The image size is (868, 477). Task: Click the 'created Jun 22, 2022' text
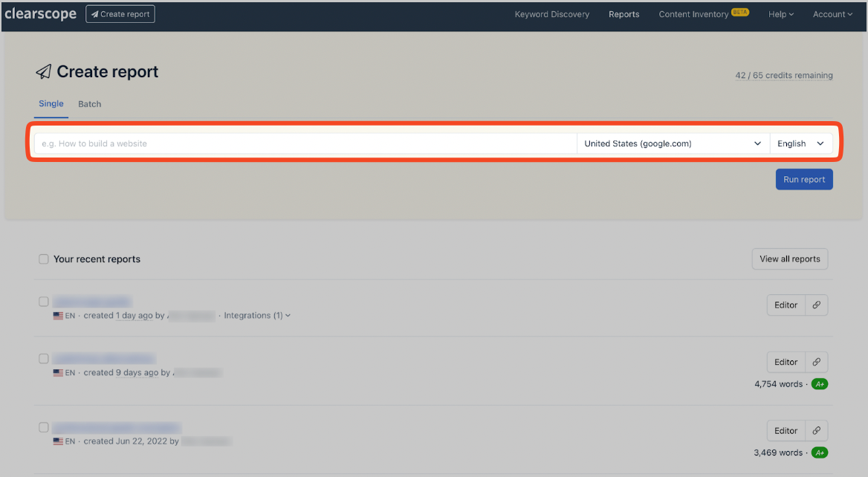[125, 441]
